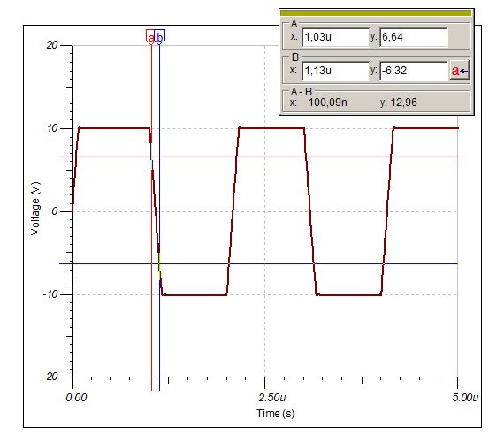The height and width of the screenshot is (442, 504).
Task: Click the cursor B y field showing -6,32
Action: click(413, 71)
